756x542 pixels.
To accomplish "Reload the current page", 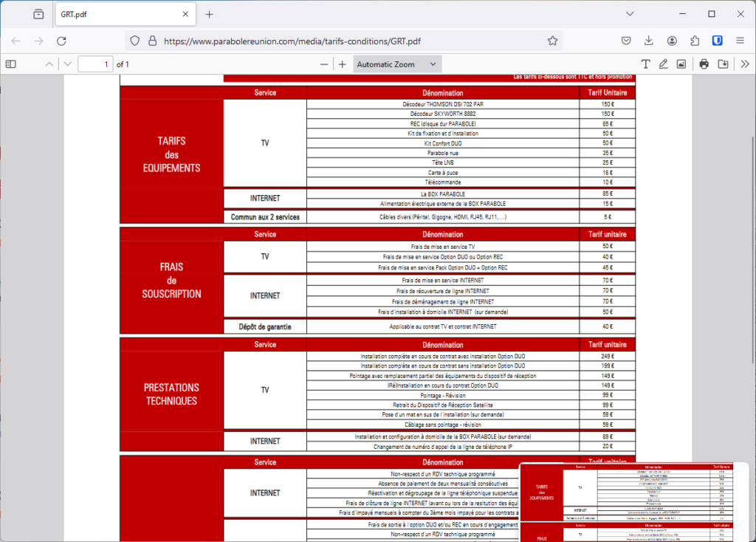I will click(x=62, y=41).
